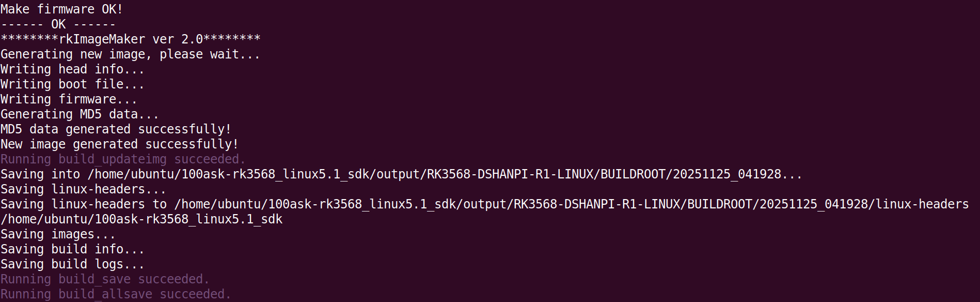Click the "Saving linux-headers..." line
The image size is (980, 302).
(83, 189)
